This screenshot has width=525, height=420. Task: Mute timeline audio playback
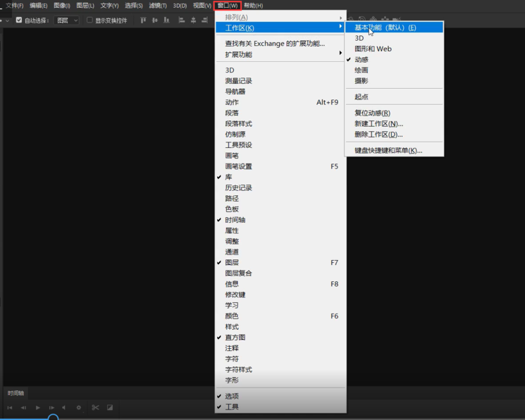[x=64, y=407]
